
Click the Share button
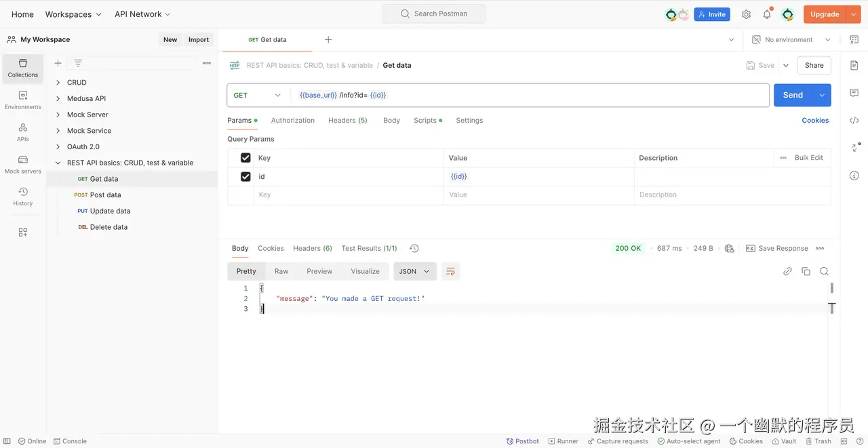point(814,66)
